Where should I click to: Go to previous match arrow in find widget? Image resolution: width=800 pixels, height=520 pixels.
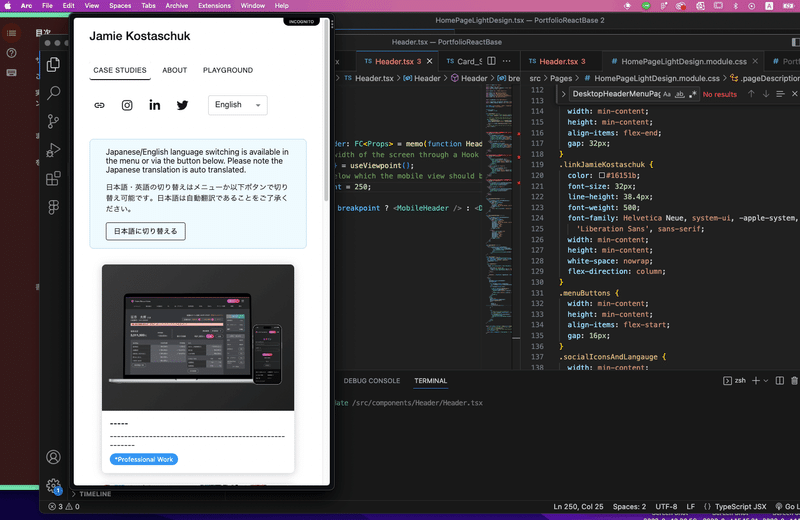click(751, 94)
